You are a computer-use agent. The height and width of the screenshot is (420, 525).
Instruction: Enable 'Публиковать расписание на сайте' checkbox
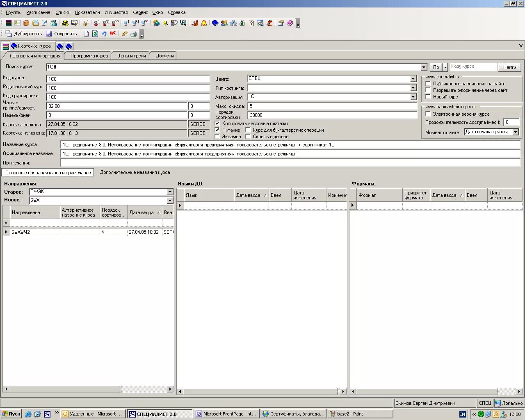tap(428, 84)
